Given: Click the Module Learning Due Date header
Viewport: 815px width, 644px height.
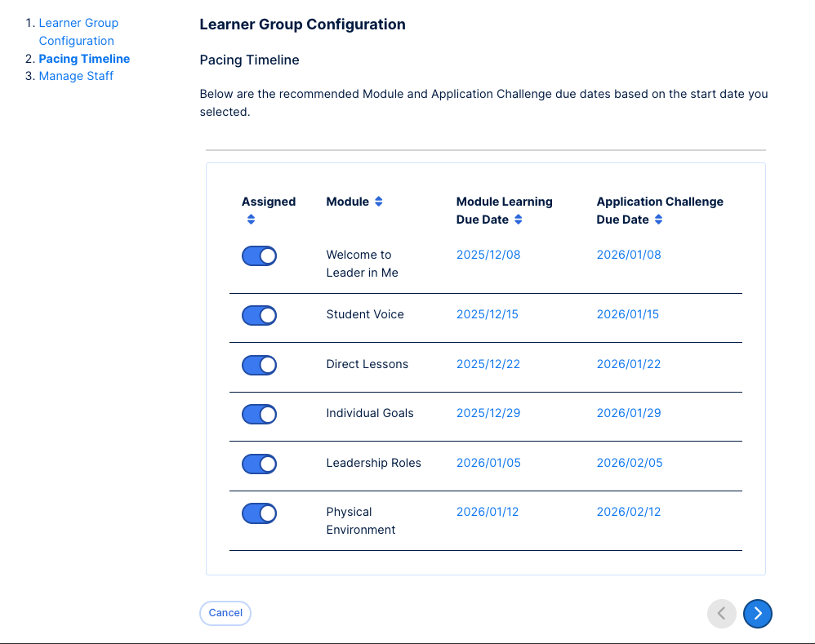Looking at the screenshot, I should click(504, 211).
